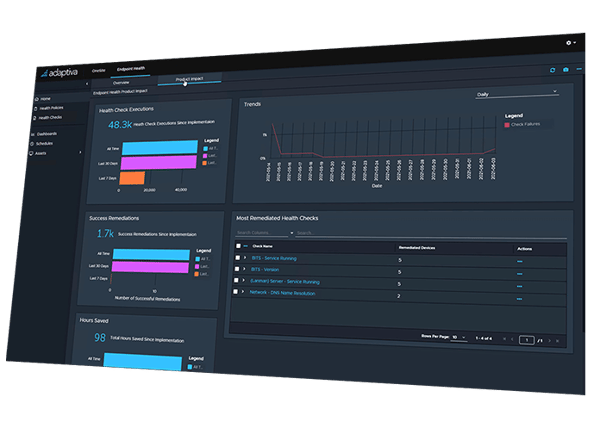Click the orange Last 7 Days bar

click(132, 178)
